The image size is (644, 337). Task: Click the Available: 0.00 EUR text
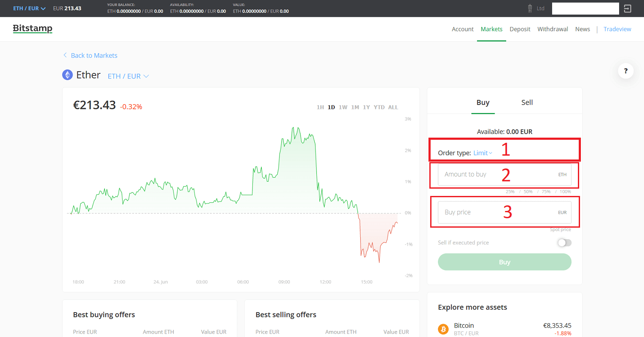(x=504, y=132)
